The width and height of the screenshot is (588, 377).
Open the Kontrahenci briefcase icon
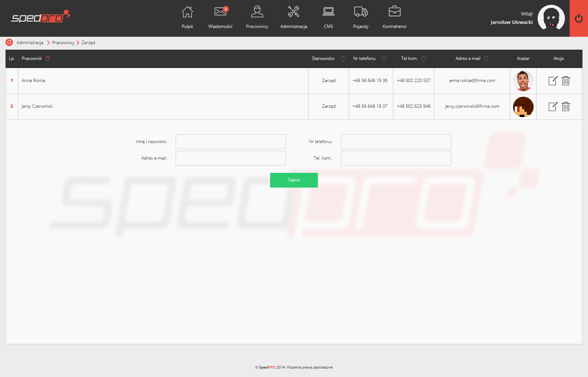[x=394, y=13]
